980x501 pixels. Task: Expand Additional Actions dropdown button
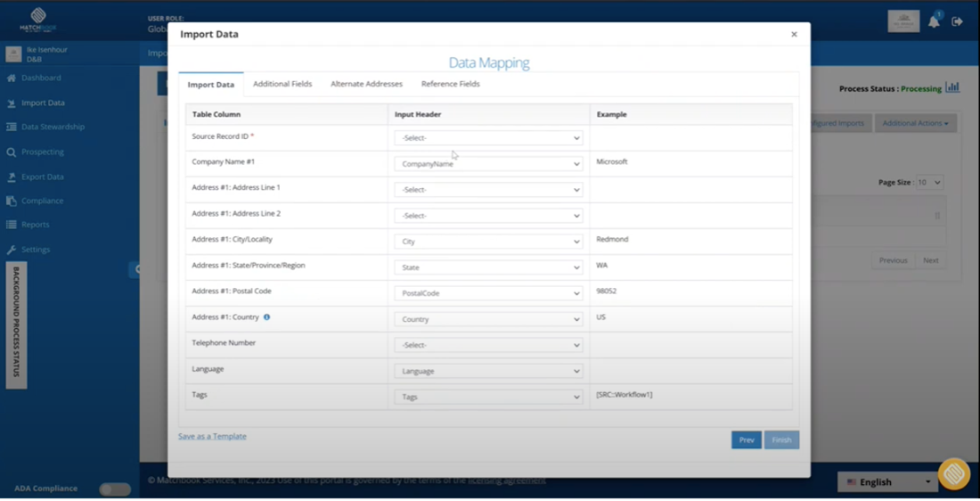coord(916,123)
